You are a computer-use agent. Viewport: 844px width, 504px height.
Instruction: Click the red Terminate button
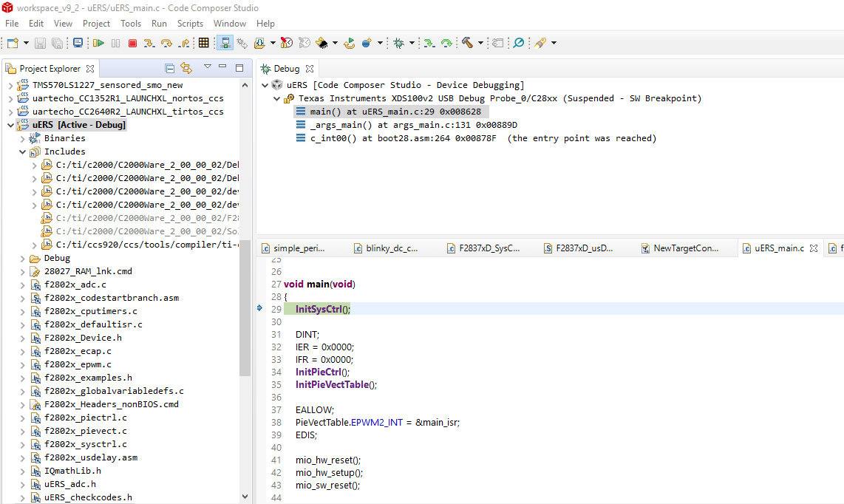point(132,44)
